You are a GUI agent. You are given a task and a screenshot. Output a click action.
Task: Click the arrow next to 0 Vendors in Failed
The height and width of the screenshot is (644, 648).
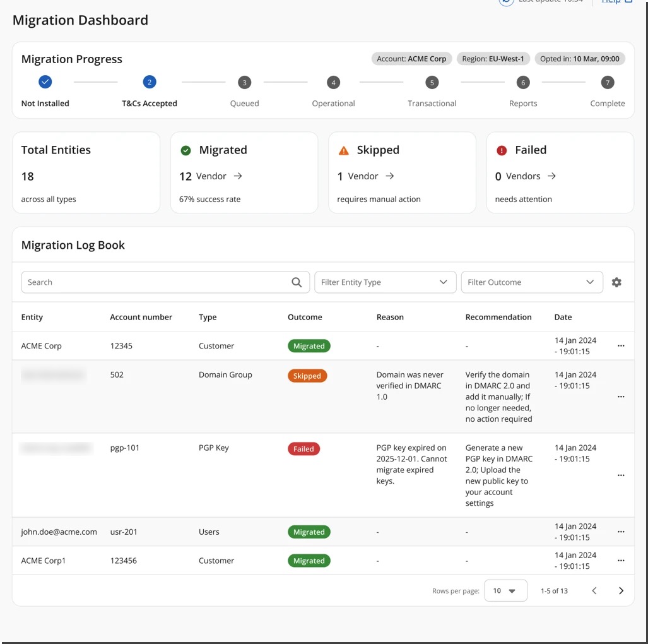click(x=551, y=176)
